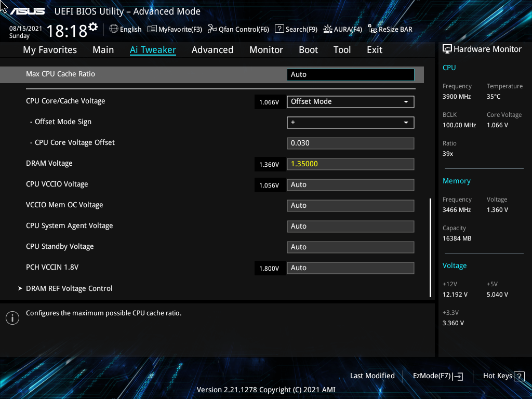Open the Advanced tab
The height and width of the screenshot is (399, 532).
click(x=212, y=50)
